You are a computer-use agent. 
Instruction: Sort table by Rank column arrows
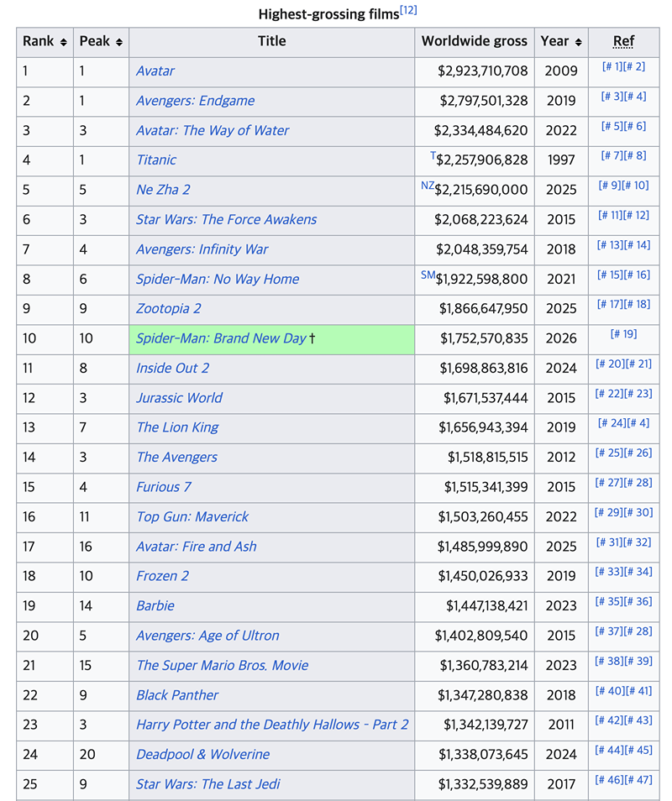tap(63, 42)
